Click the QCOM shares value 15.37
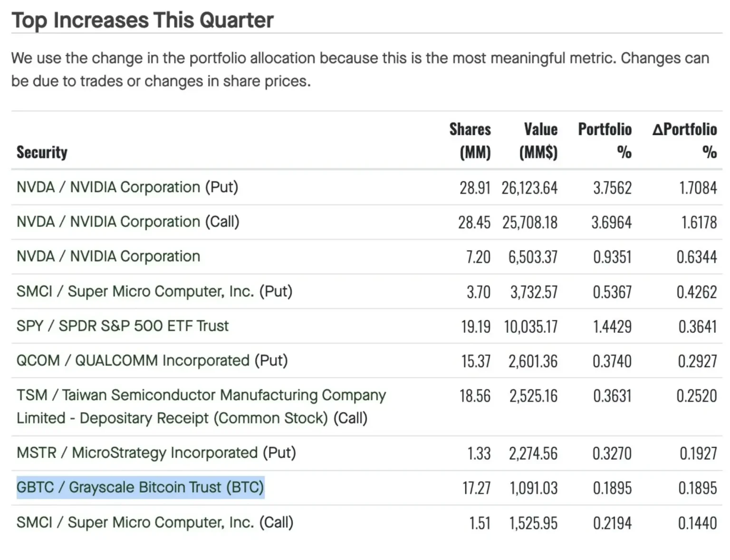The image size is (730, 560). (476, 361)
